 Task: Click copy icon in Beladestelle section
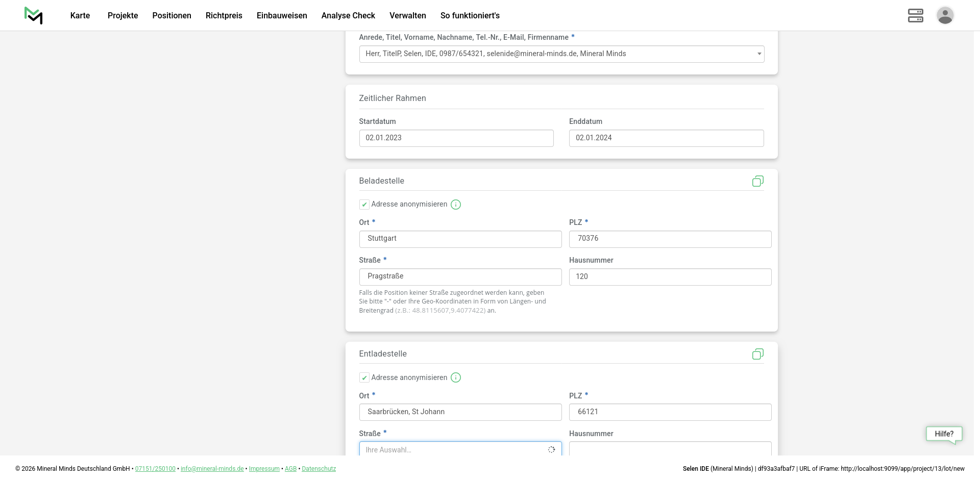(x=757, y=181)
